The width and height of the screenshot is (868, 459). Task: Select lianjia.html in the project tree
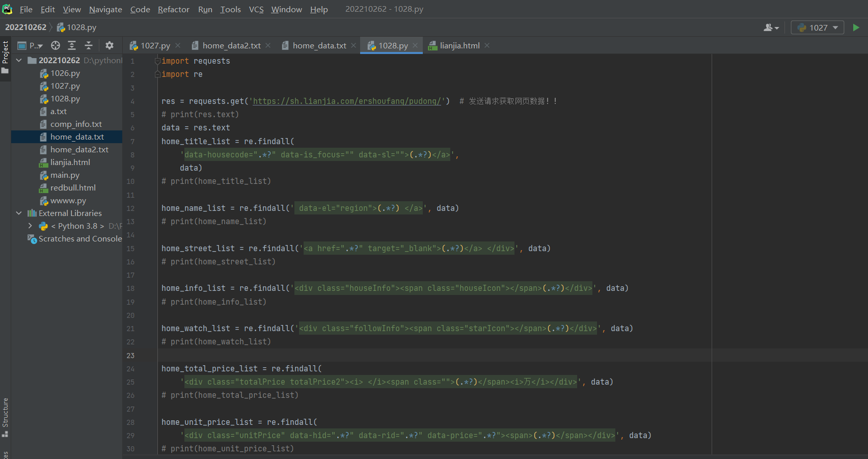click(70, 163)
